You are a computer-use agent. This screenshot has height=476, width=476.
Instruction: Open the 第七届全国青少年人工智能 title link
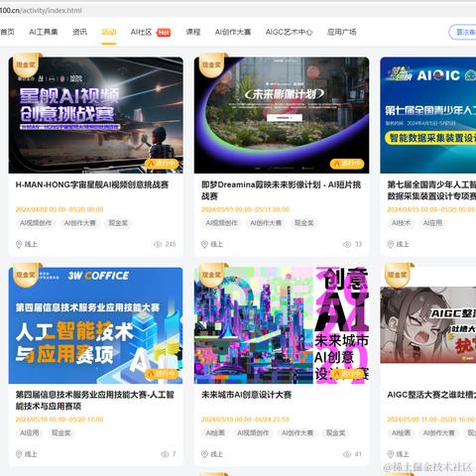click(x=431, y=190)
